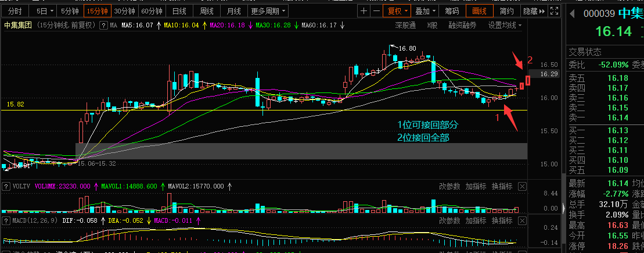
Task: Click 改参数 in the VOLTV panel
Action: coord(449,186)
